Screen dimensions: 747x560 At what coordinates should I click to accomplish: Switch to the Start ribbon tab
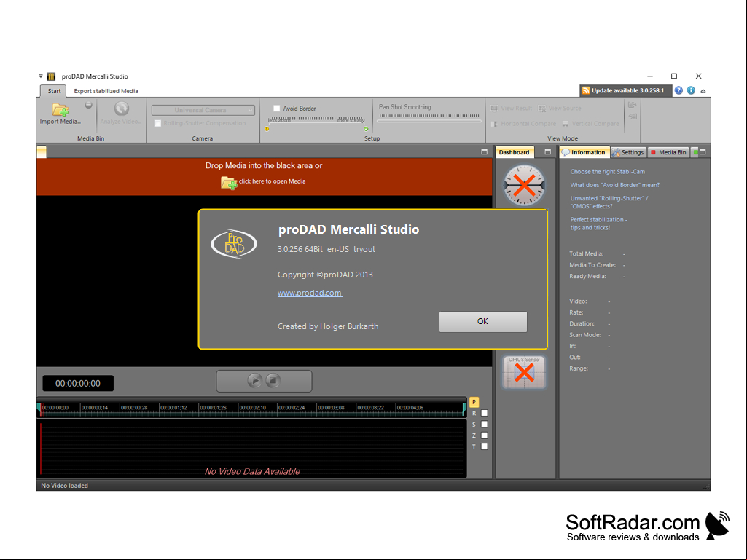point(54,91)
